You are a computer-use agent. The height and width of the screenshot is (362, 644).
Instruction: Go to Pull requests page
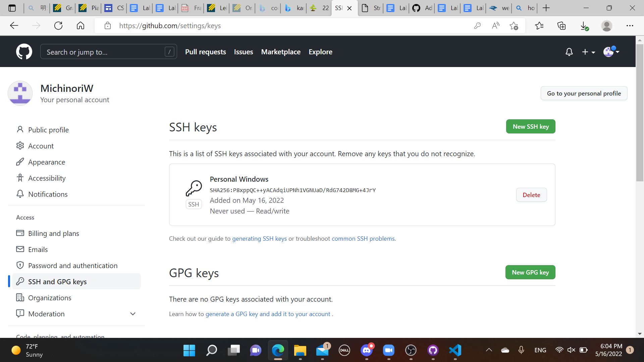pos(205,52)
